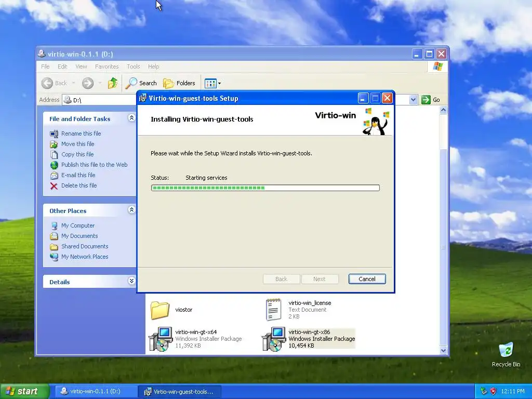Collapse File and Folder Tasks panel
This screenshot has height=399, width=532.
pyautogui.click(x=131, y=118)
